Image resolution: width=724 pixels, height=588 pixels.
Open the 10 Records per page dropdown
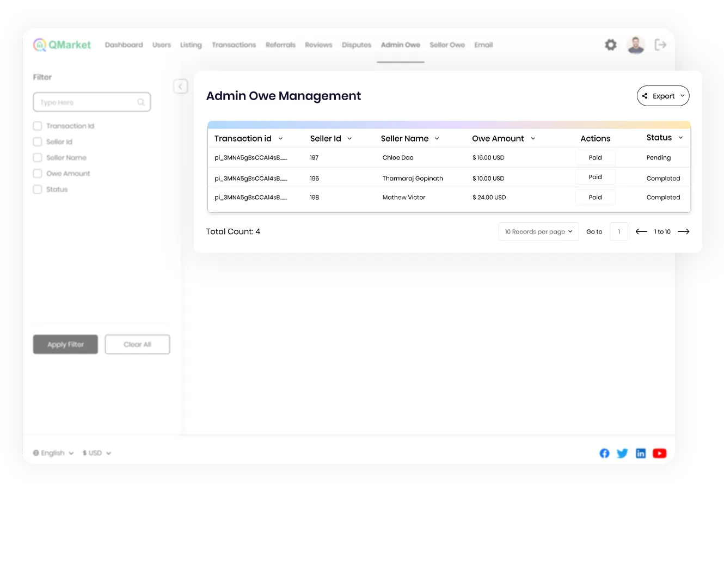538,232
